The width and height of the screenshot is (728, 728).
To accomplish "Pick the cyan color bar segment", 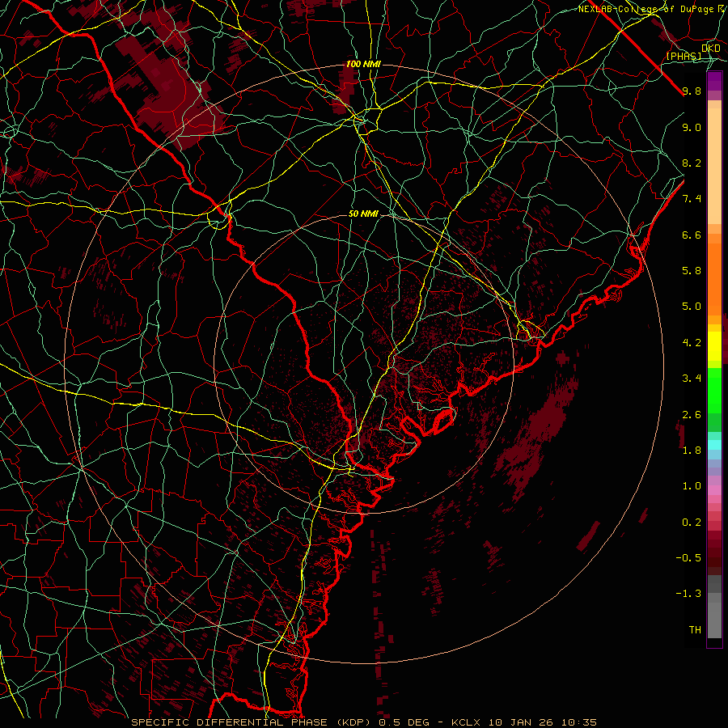I will [x=714, y=444].
